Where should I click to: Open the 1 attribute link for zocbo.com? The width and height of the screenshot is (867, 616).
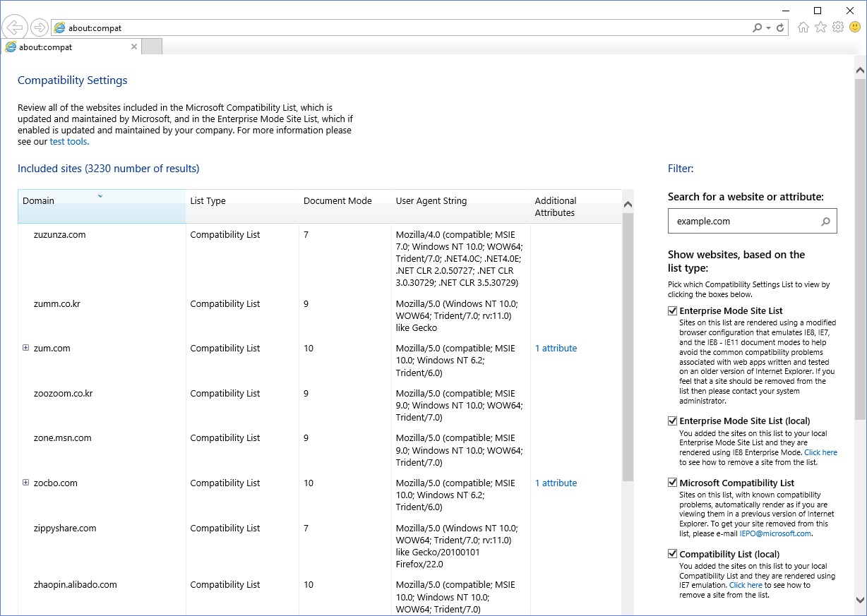pyautogui.click(x=556, y=483)
